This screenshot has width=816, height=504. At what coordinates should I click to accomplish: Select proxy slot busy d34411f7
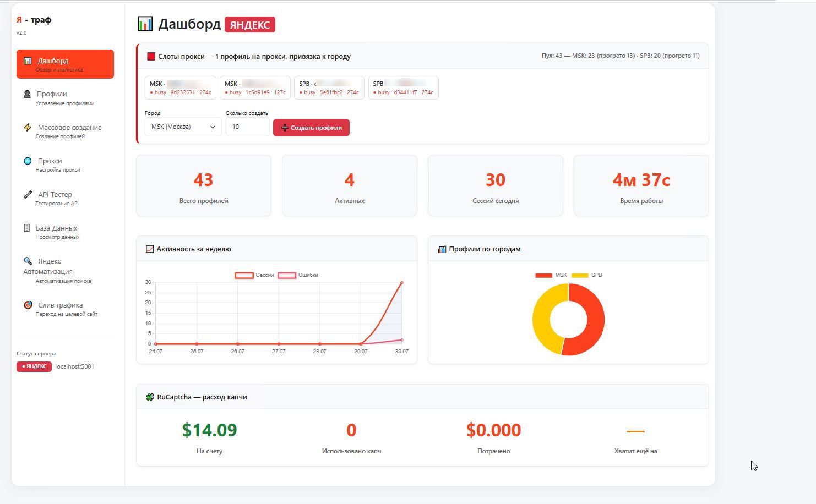(x=404, y=88)
